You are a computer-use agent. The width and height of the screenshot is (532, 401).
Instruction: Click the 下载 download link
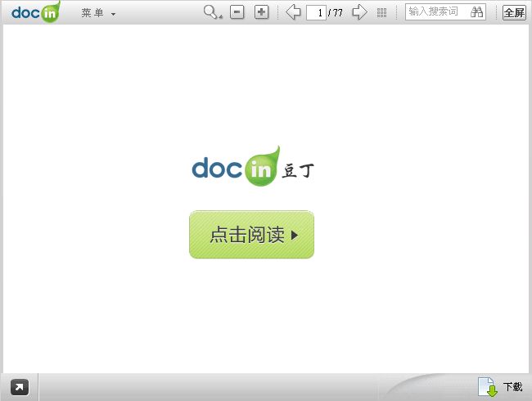(512, 387)
